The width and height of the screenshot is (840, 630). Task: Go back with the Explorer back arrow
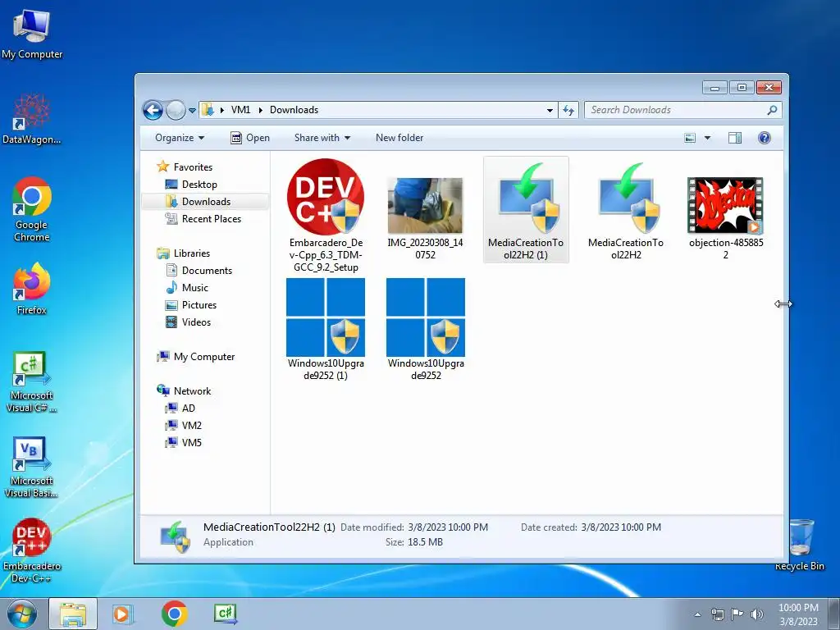pos(153,111)
